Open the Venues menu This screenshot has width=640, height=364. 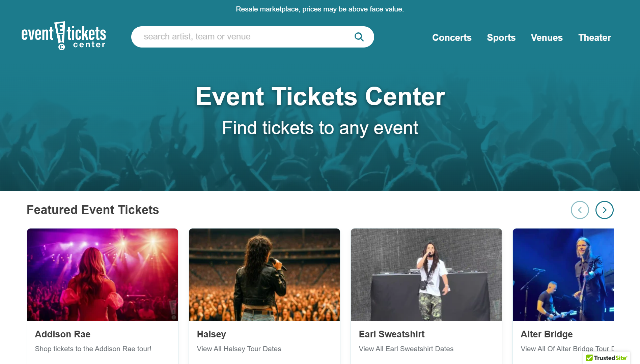coord(547,37)
